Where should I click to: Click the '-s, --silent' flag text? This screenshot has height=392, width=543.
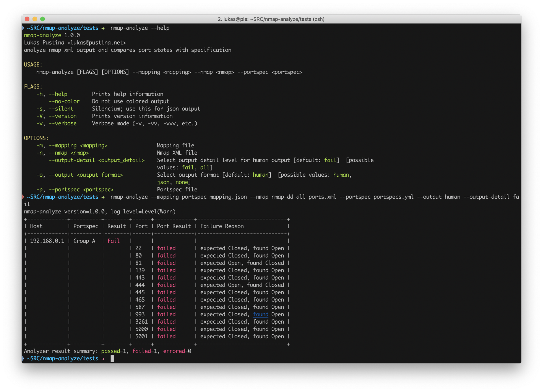(55, 109)
